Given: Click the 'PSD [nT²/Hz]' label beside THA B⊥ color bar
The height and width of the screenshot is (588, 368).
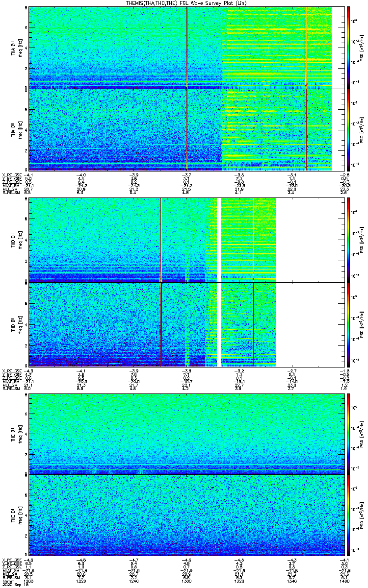Looking at the screenshot, I should [x=362, y=48].
